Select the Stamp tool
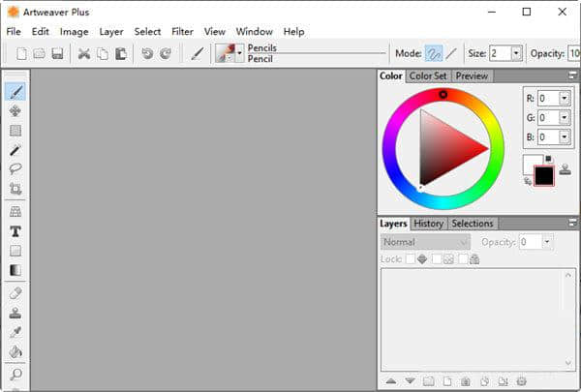This screenshot has width=581, height=392. coord(15,313)
